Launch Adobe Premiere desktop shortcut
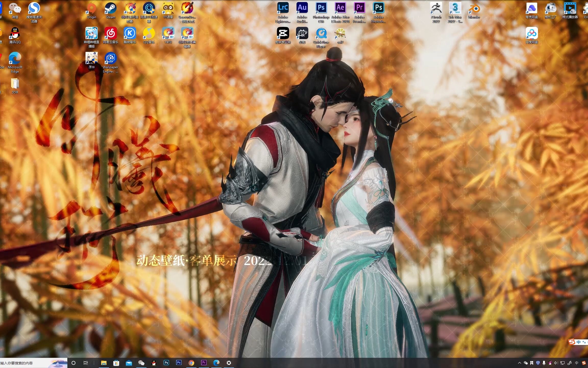 (x=359, y=12)
